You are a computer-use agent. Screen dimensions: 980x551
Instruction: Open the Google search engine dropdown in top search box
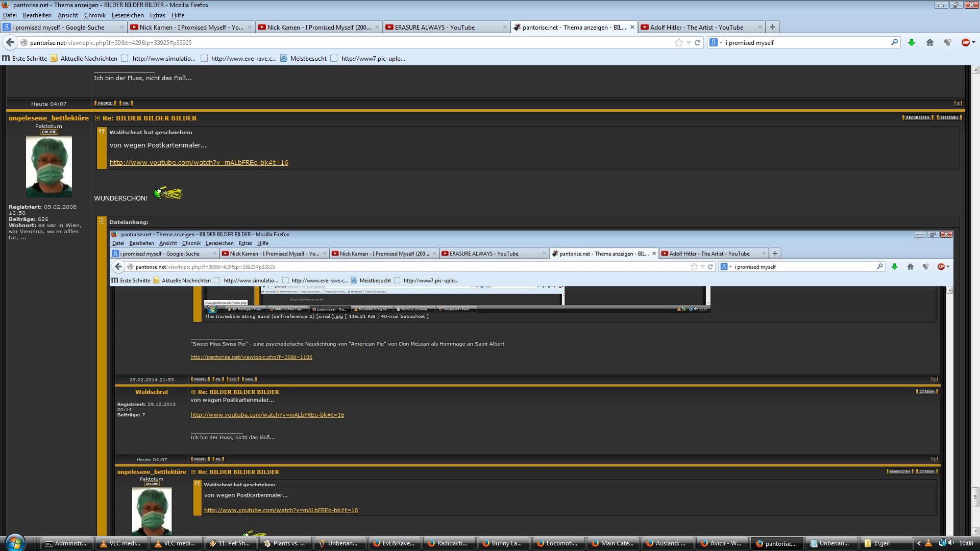tap(716, 42)
